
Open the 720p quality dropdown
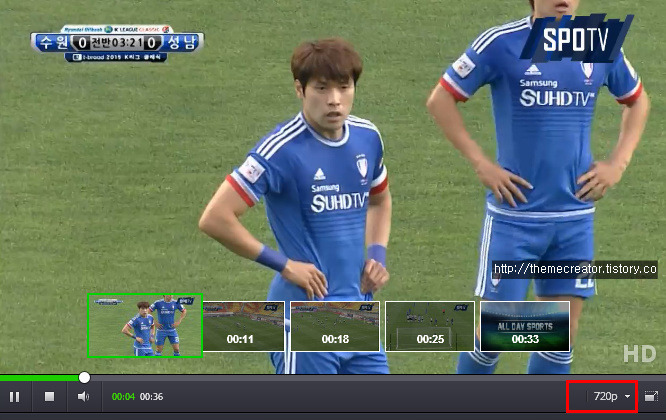point(605,396)
